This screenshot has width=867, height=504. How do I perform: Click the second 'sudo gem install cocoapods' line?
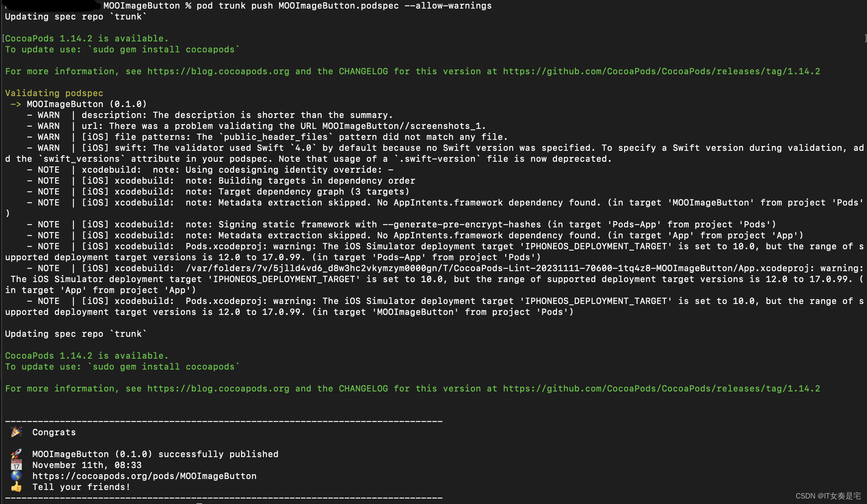click(x=122, y=366)
